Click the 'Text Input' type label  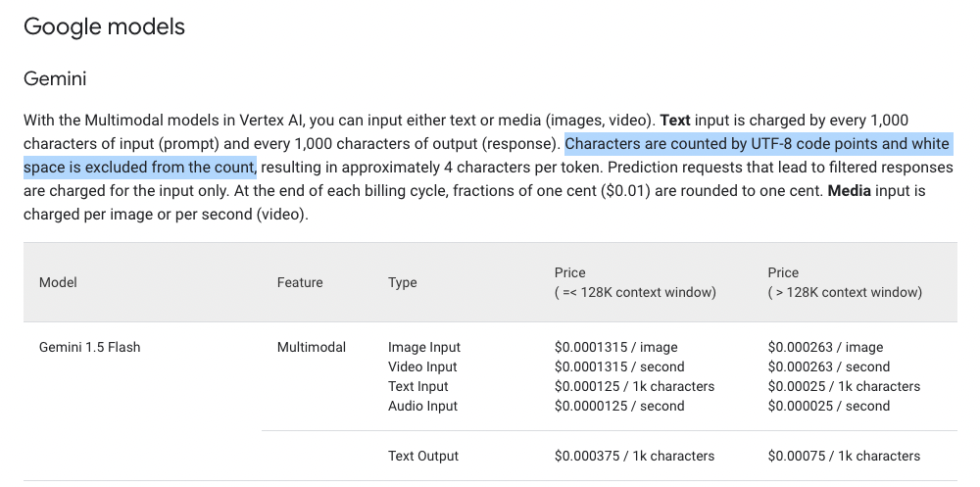pos(418,386)
